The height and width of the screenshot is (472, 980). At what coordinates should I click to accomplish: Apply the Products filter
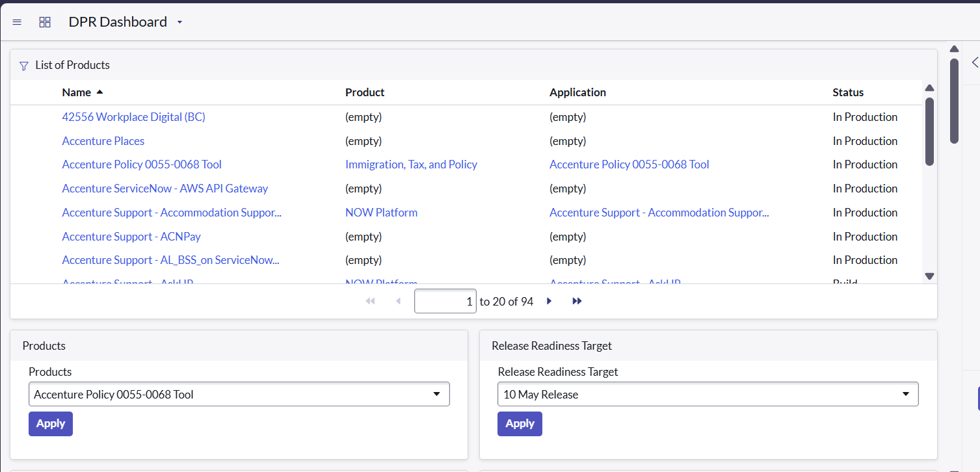pyautogui.click(x=51, y=424)
